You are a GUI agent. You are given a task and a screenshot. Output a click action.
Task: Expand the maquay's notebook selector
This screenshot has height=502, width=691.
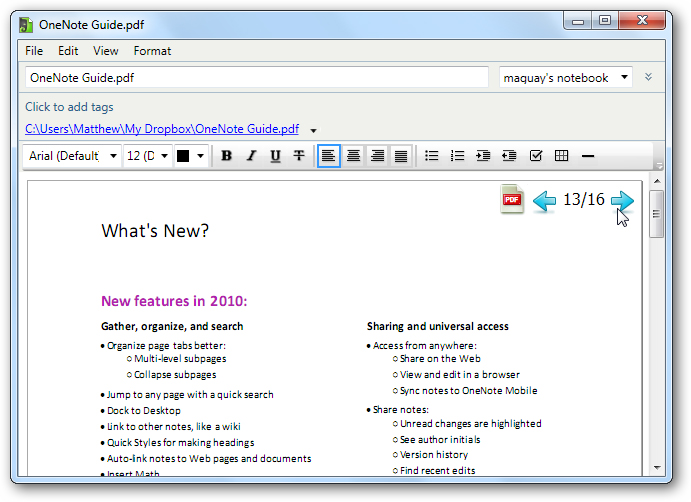(625, 77)
